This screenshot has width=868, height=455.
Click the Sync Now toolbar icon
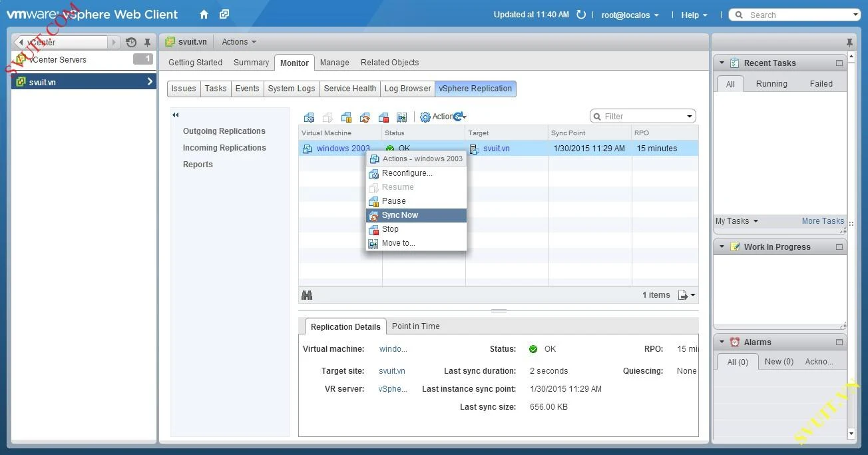pyautogui.click(x=365, y=117)
